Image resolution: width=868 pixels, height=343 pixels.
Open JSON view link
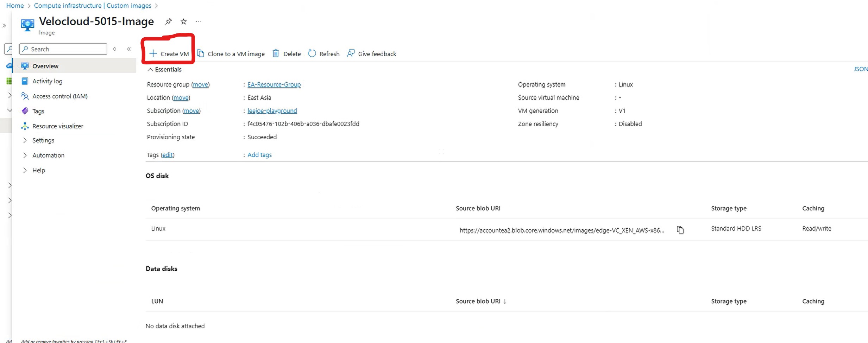coord(861,69)
